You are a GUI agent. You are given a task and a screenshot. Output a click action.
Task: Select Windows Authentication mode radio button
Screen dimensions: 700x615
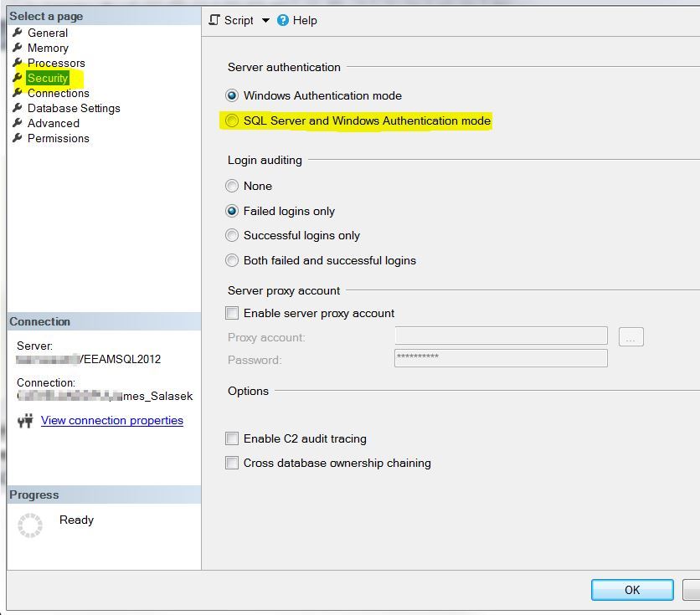click(x=232, y=96)
